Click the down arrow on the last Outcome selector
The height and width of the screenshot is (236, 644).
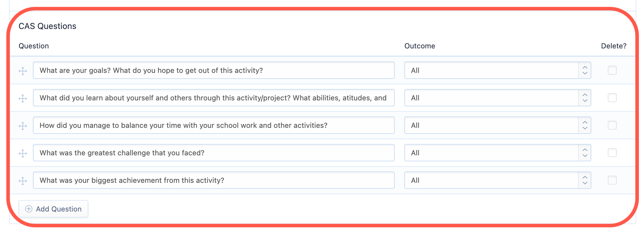tap(585, 183)
